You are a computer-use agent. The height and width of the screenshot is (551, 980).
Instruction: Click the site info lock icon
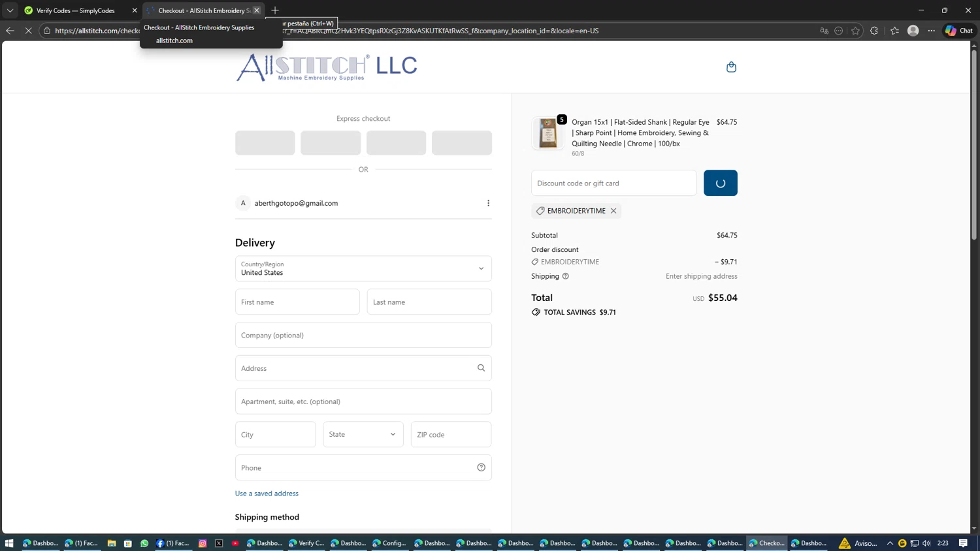click(x=47, y=31)
